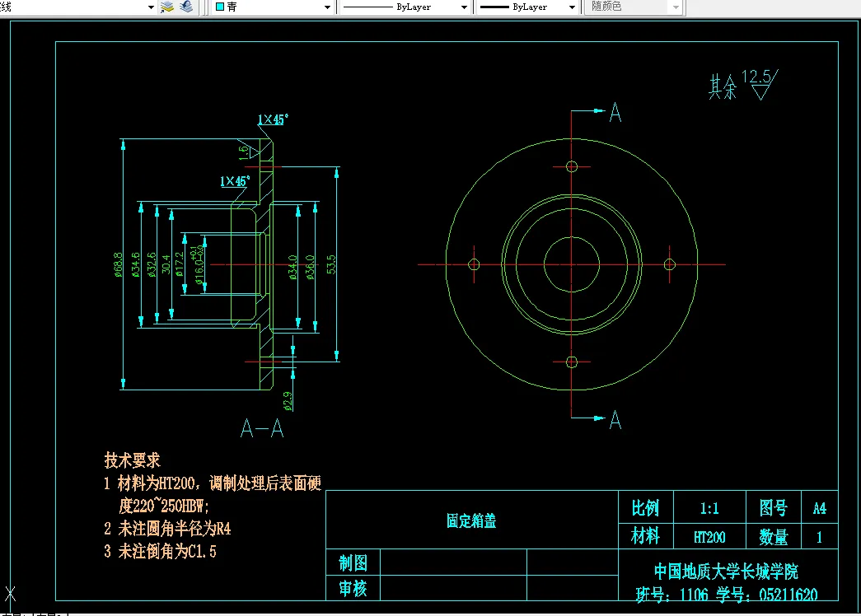This screenshot has height=616, width=861.
Task: Click the Layer Previous icon
Action: (x=184, y=7)
